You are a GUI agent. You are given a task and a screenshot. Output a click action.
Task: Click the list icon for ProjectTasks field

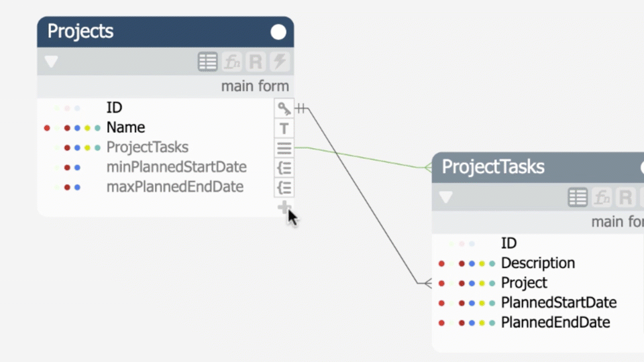point(284,148)
